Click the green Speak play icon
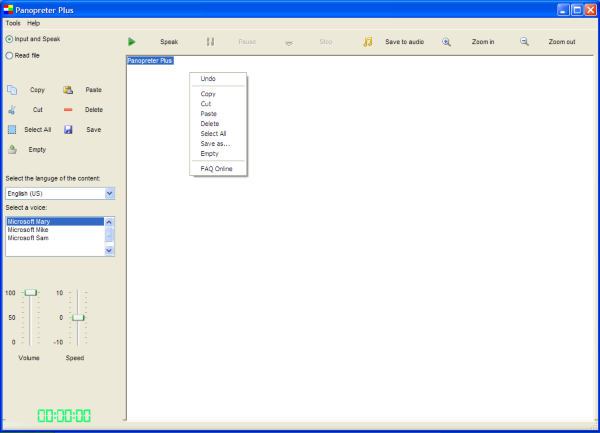This screenshot has width=600, height=433. (132, 42)
